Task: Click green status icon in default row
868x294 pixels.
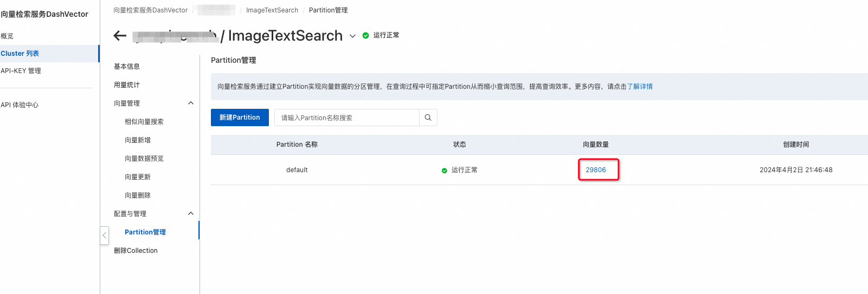Action: [445, 171]
